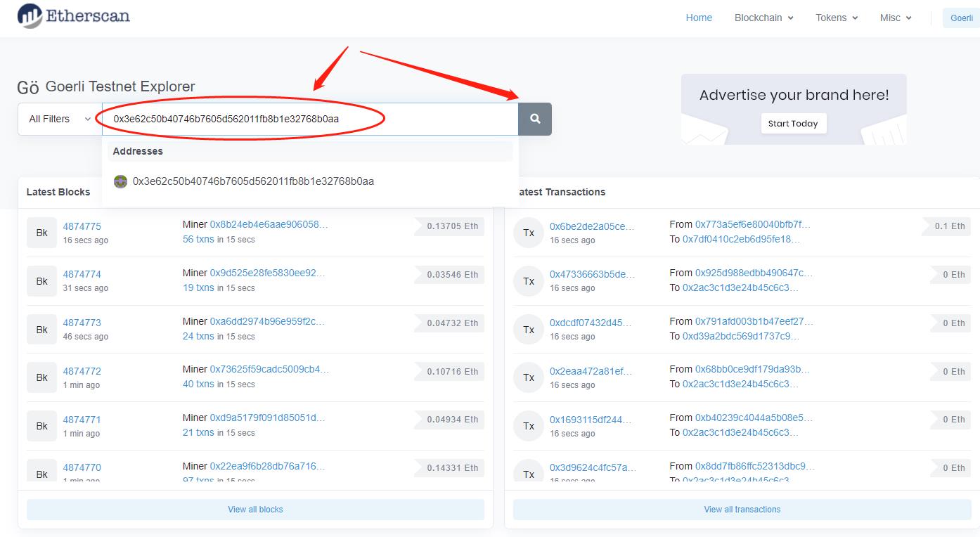Click the magnifier search button

[535, 119]
